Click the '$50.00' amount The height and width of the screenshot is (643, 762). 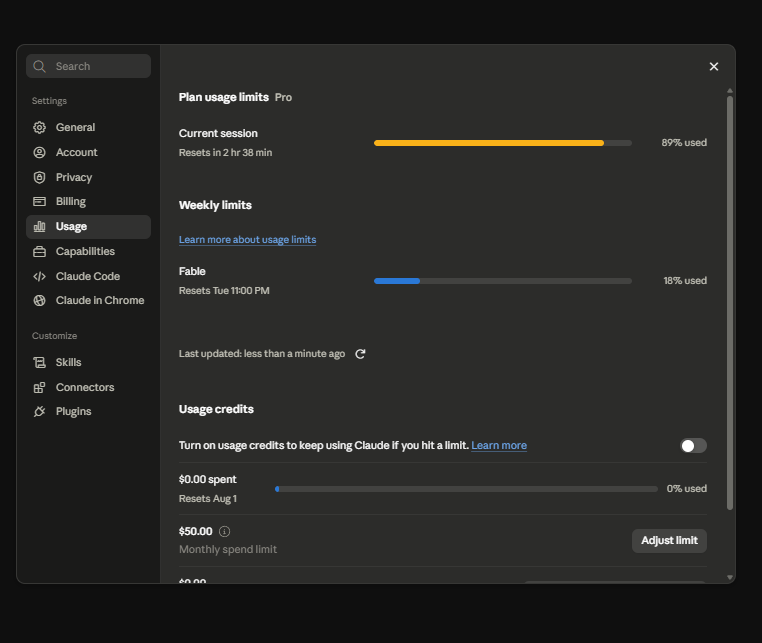[x=195, y=531]
